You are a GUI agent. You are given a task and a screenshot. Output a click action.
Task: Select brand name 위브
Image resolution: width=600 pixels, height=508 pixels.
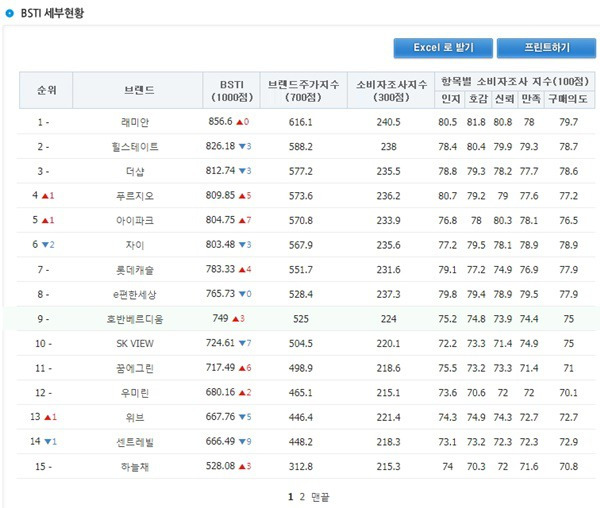pos(135,417)
